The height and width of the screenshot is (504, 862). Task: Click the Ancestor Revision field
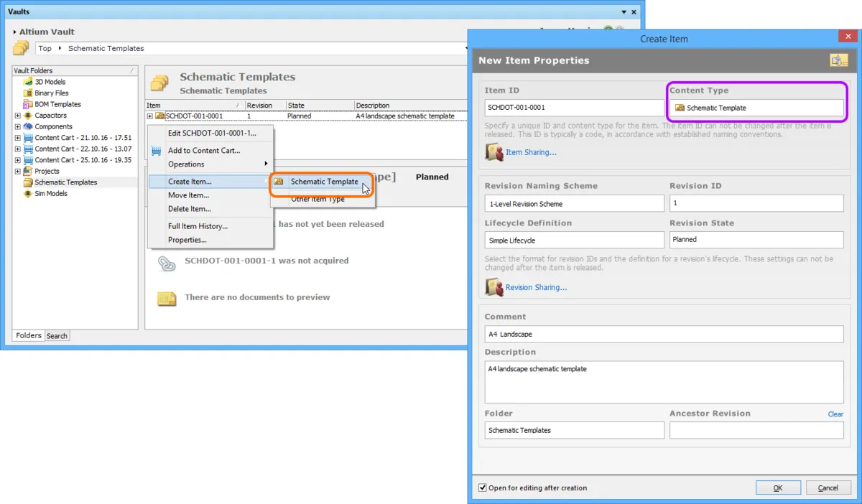coord(756,430)
